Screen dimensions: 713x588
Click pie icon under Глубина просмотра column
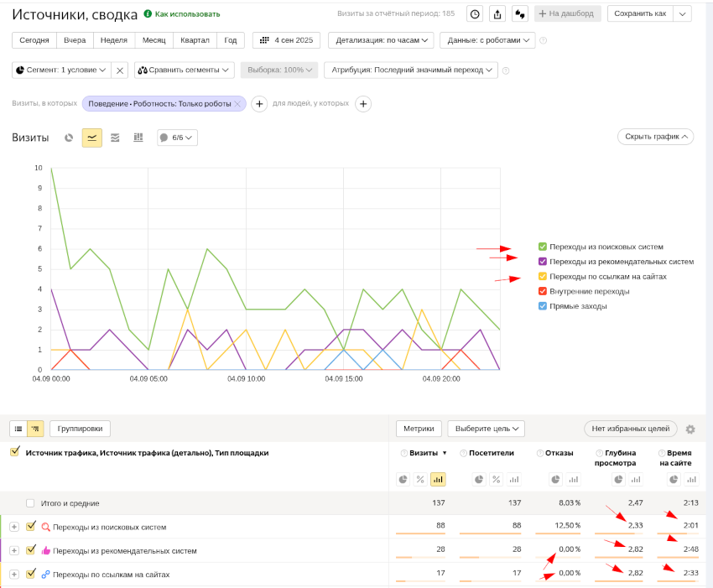[618, 479]
